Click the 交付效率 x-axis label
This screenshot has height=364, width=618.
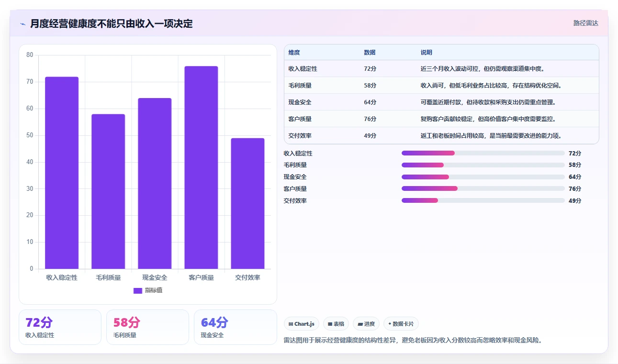pyautogui.click(x=247, y=277)
